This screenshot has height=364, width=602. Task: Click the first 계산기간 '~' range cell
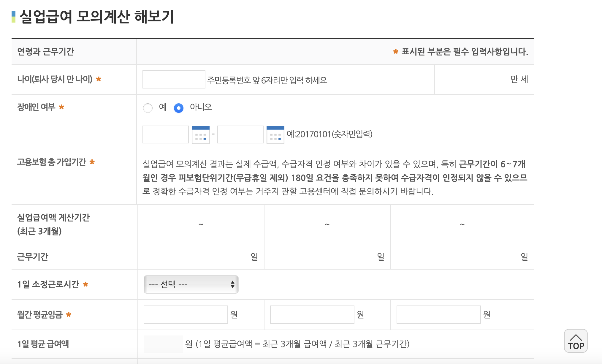[201, 224]
